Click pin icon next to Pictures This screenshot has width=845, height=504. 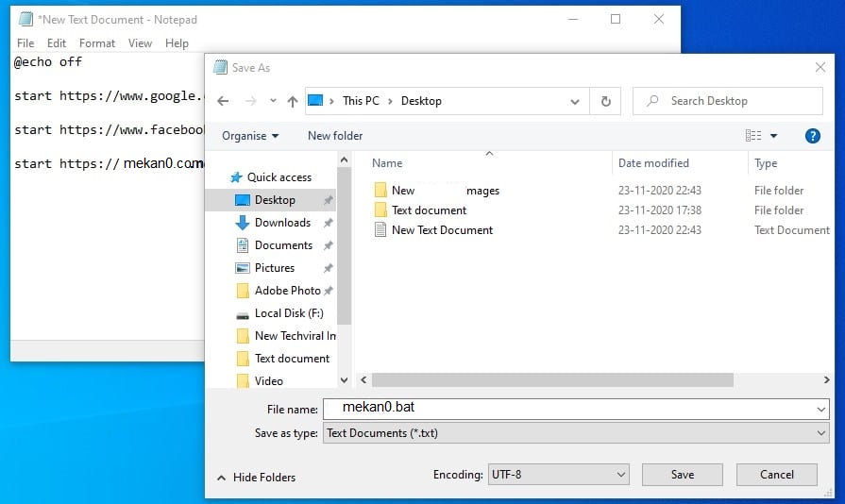pyautogui.click(x=328, y=268)
